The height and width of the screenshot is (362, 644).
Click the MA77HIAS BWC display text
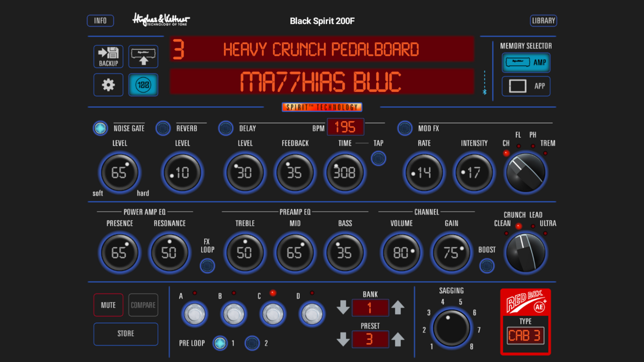(321, 82)
